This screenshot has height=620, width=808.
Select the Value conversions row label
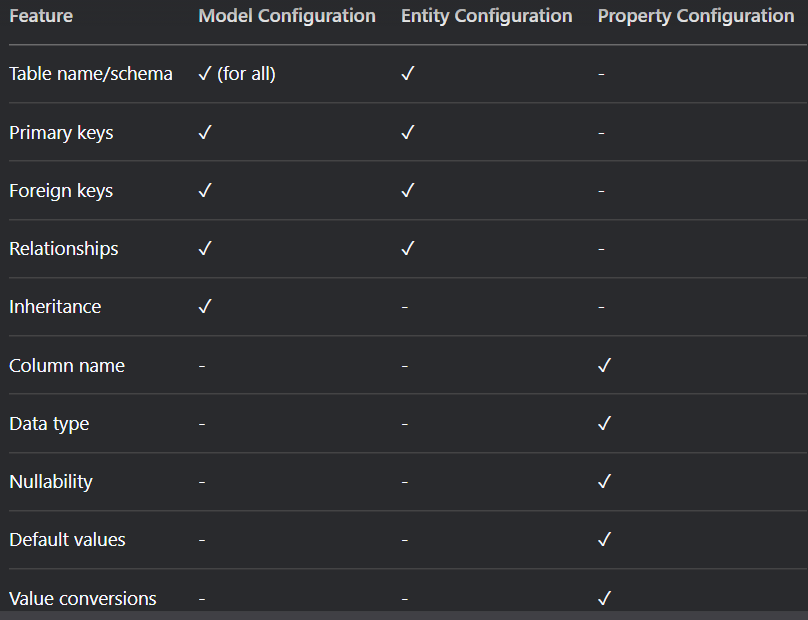point(83,598)
